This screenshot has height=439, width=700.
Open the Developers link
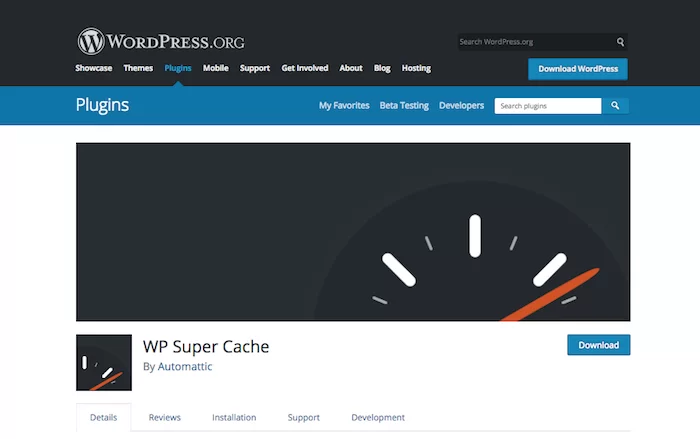coord(461,105)
